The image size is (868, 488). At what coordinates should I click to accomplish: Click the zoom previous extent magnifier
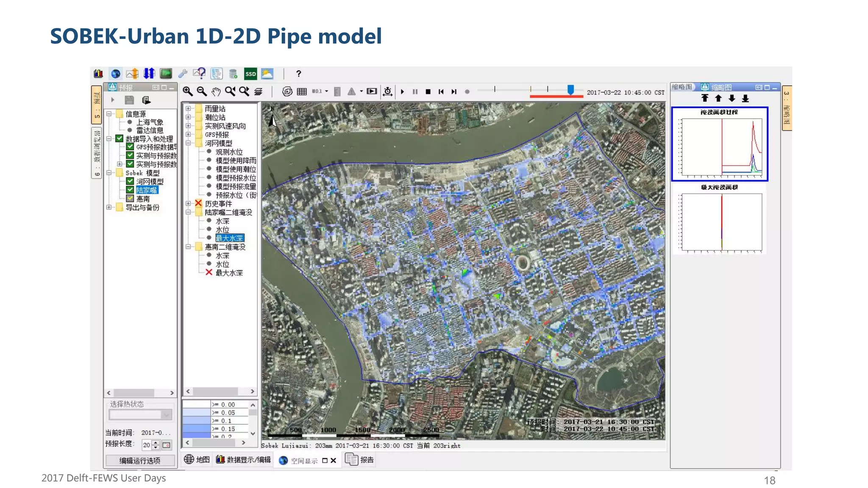[230, 91]
